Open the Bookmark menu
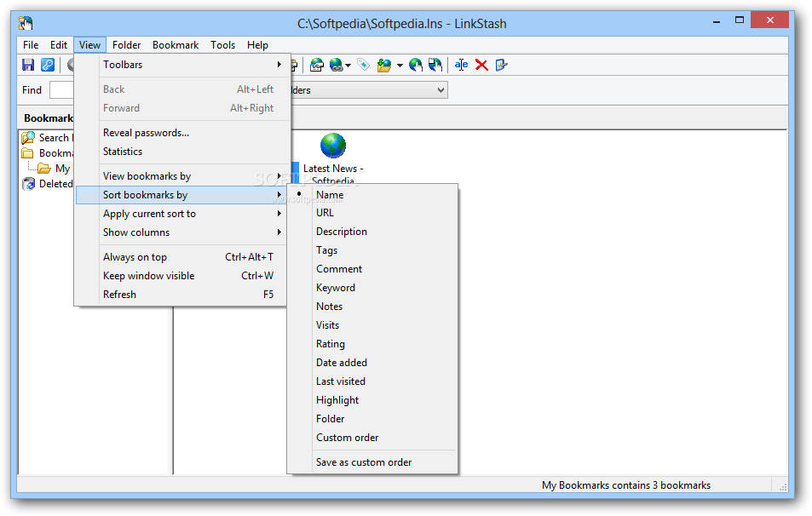Screen dimensions: 812x516 pyautogui.click(x=176, y=45)
